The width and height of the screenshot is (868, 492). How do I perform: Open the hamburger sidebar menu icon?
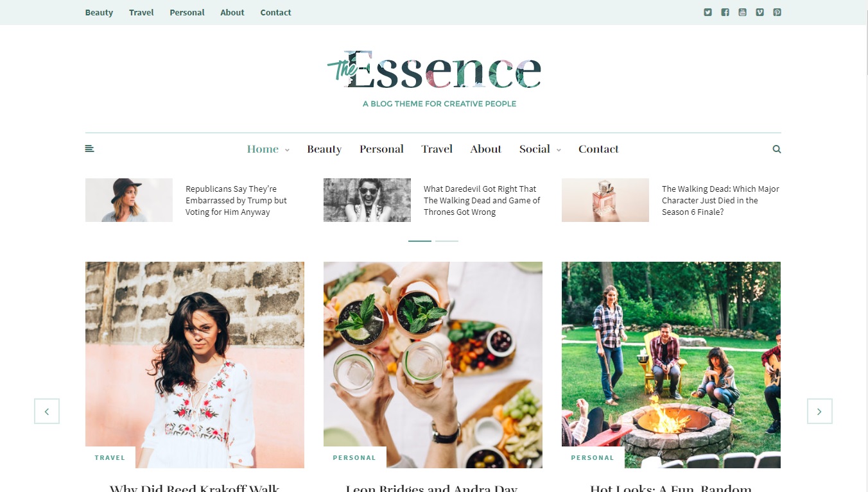(89, 149)
